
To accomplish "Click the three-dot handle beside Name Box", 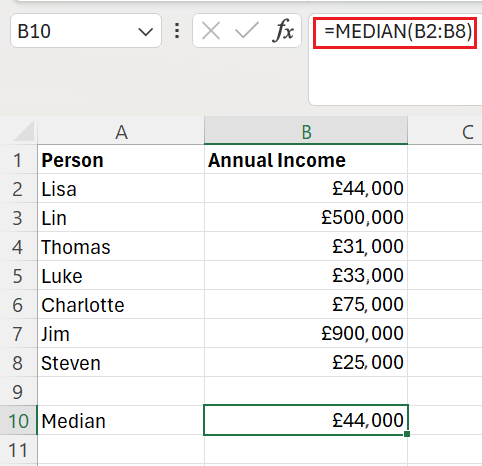I will tap(177, 31).
